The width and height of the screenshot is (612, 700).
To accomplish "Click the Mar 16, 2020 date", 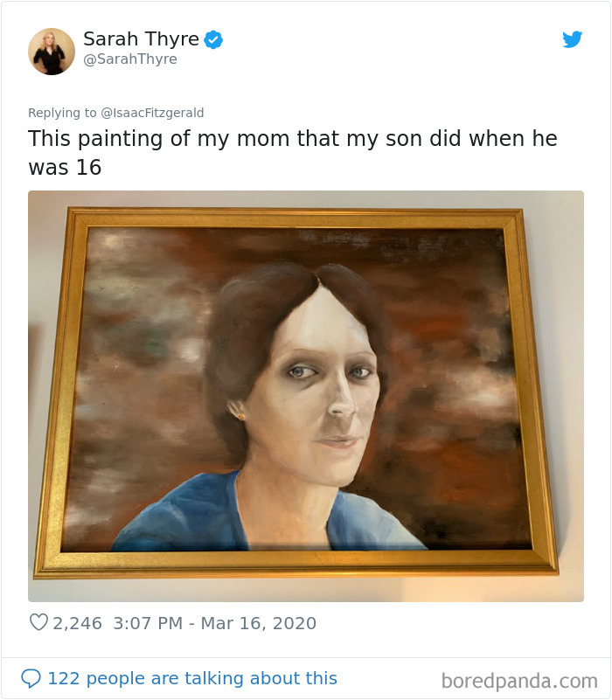I will coord(259,623).
